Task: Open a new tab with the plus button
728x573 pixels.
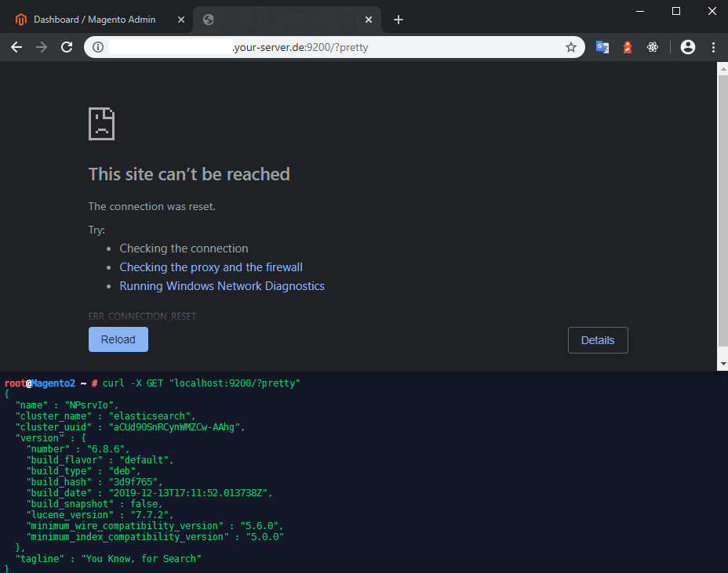Action: [x=399, y=19]
